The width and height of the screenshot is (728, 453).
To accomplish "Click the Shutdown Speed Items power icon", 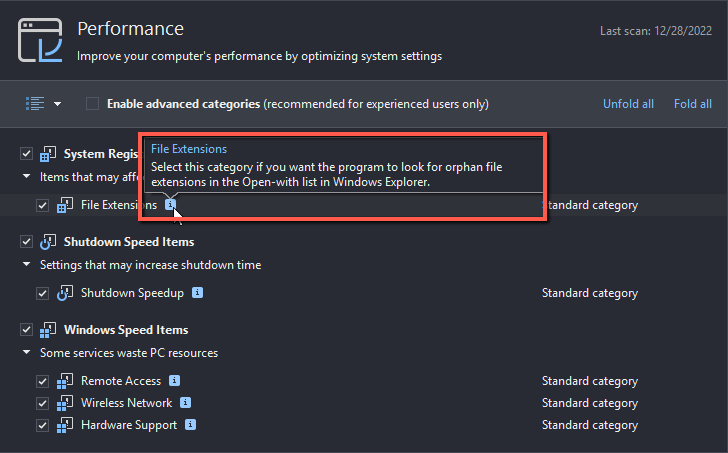I will tap(48, 242).
